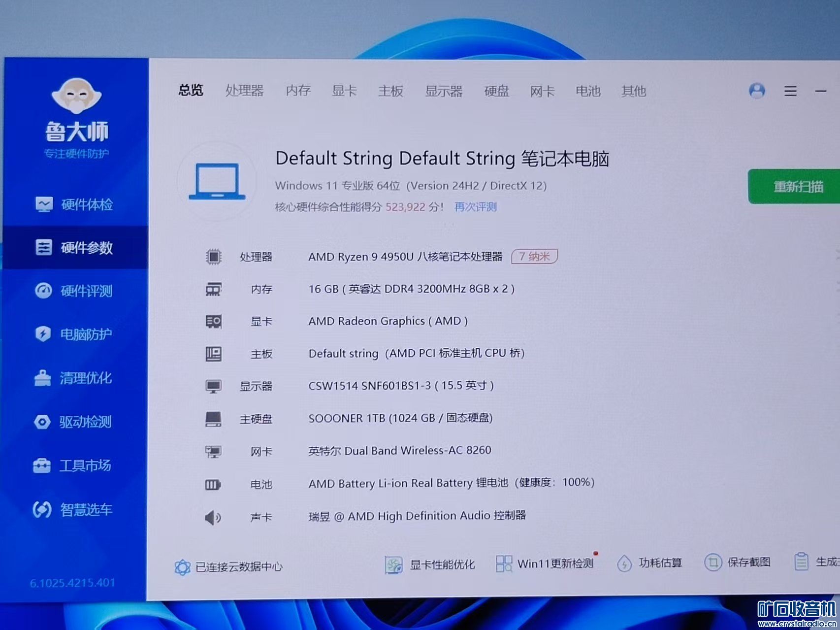Click the AMD Radeon Graphics text
The image size is (840, 630).
tap(388, 321)
